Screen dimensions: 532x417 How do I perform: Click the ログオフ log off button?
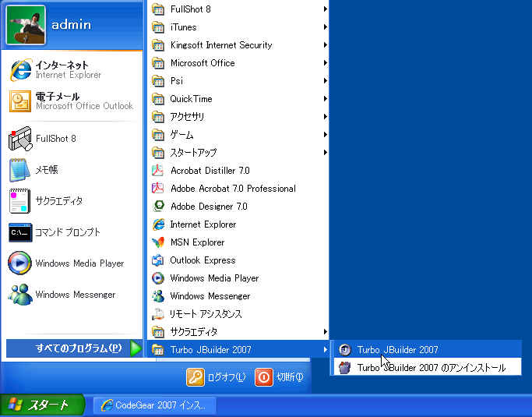(217, 377)
